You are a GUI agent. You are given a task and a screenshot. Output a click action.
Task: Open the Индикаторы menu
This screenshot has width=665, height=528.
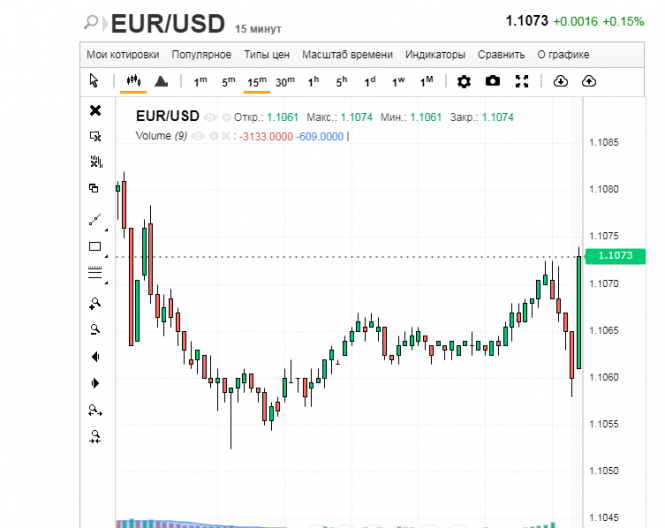point(435,55)
